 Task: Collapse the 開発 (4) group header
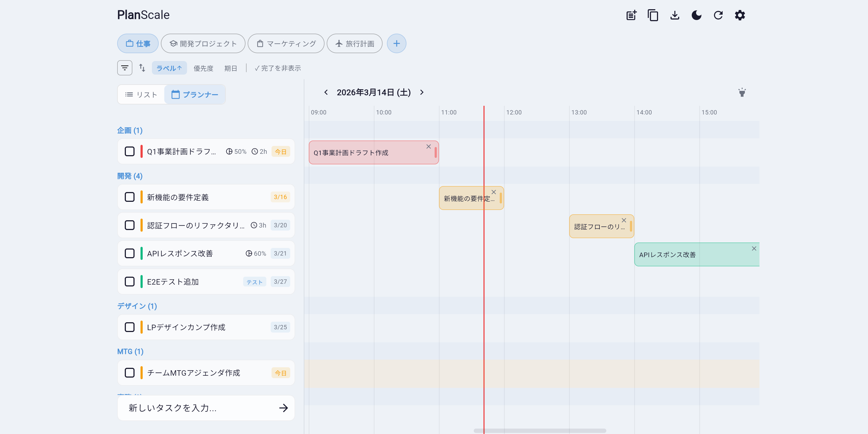point(130,176)
